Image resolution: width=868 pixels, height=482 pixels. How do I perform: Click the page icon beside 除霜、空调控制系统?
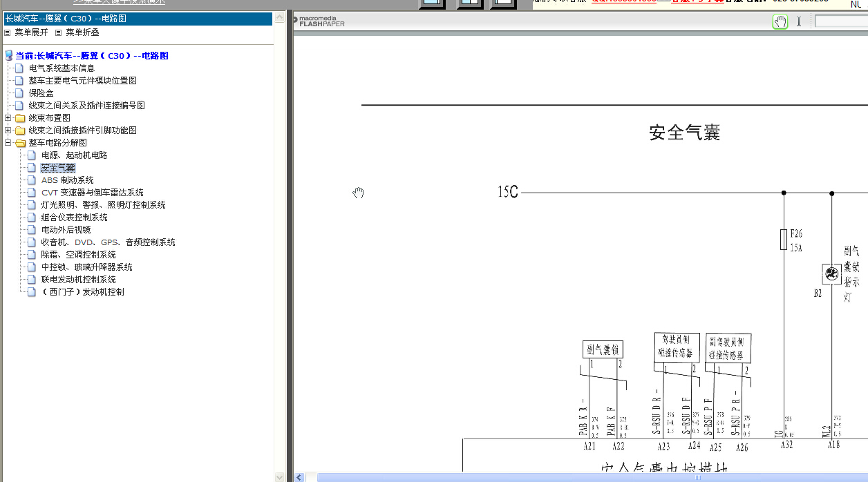[x=30, y=255]
